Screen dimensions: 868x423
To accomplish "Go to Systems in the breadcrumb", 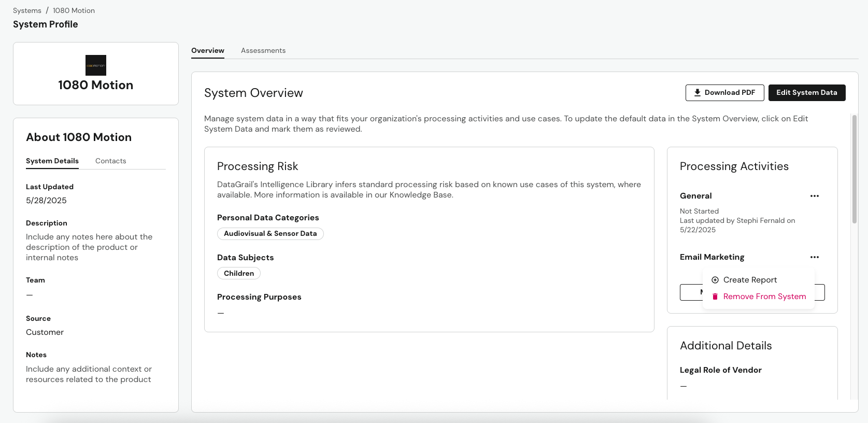I will point(27,10).
